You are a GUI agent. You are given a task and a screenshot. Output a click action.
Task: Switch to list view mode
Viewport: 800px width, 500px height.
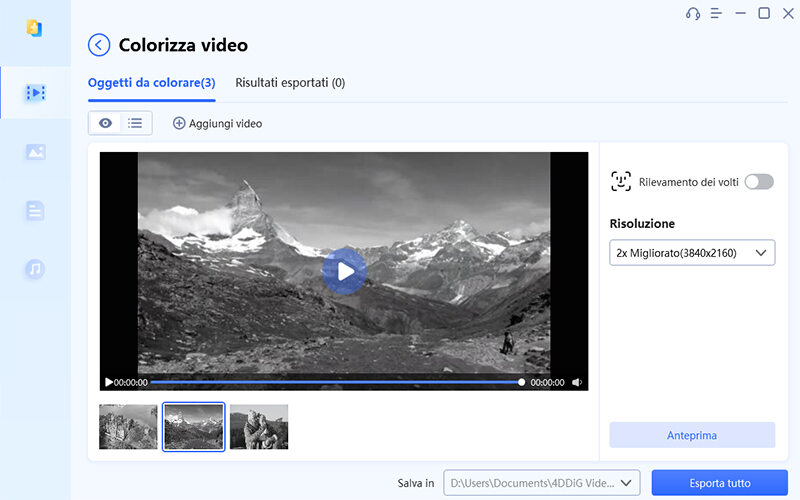tap(135, 123)
